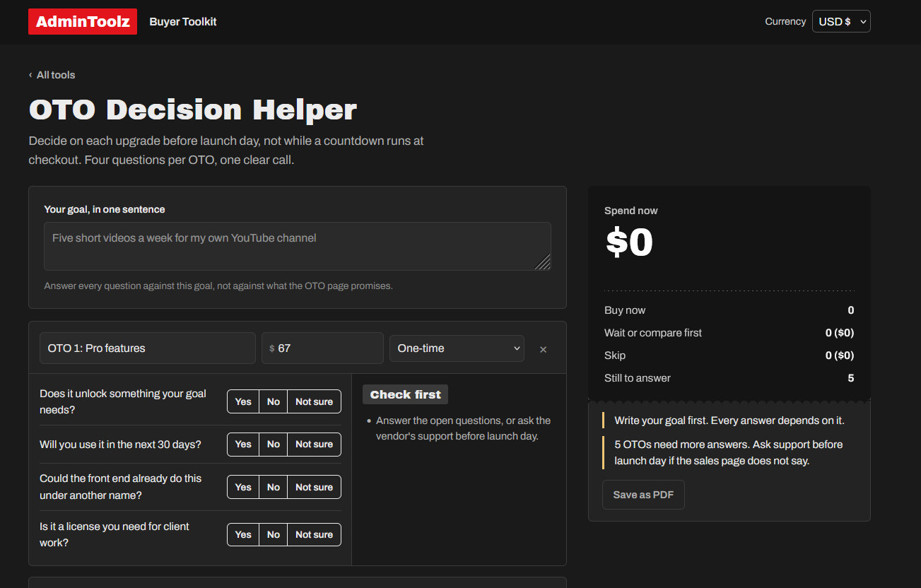The height and width of the screenshot is (588, 921).
Task: Click the Save as PDF button
Action: (643, 495)
